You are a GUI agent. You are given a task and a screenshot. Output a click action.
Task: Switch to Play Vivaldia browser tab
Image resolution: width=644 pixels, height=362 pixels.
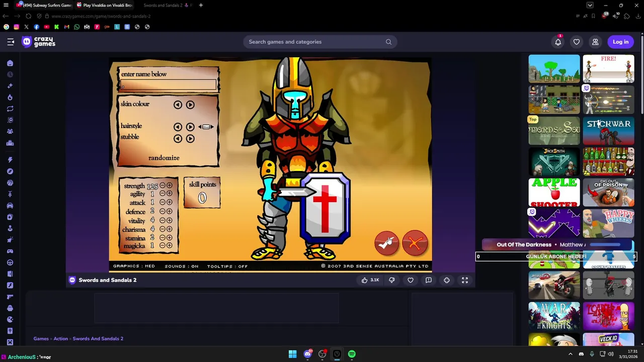[105, 5]
